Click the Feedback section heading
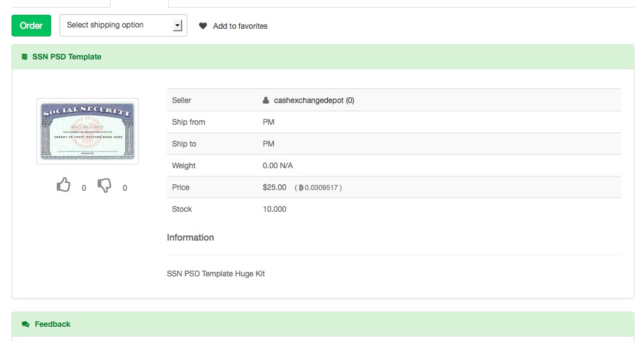The image size is (644, 341). 52,324
